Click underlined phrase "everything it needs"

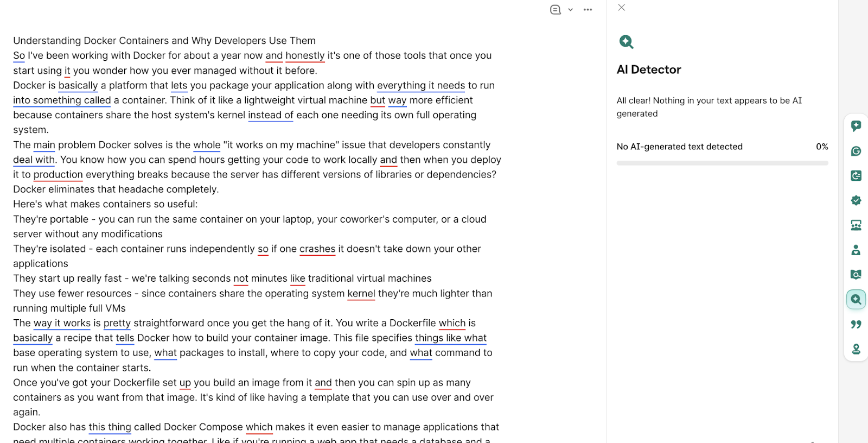click(421, 85)
